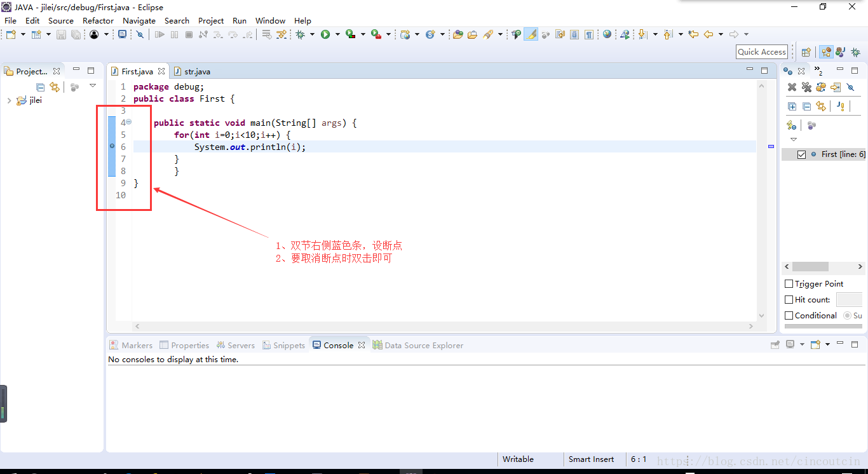Click breakpoint marker on line 6
The width and height of the screenshot is (868, 474).
112,147
